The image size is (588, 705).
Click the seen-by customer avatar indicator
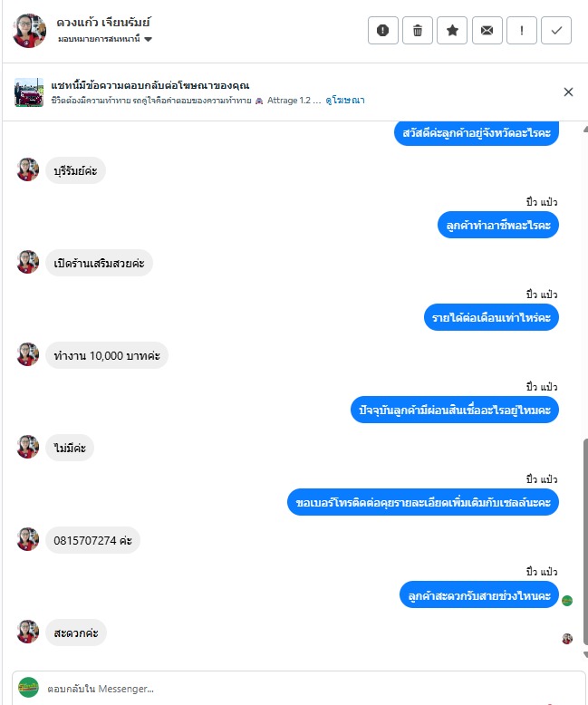[x=567, y=639]
